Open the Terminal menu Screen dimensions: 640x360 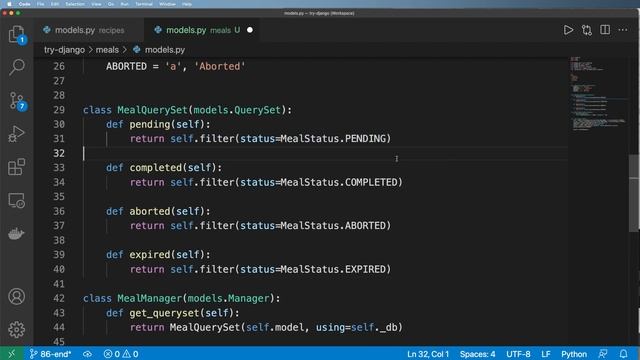tap(144, 4)
